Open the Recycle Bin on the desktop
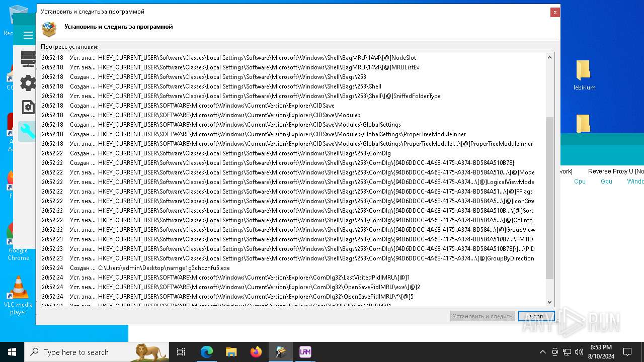The width and height of the screenshot is (644, 362). pyautogui.click(x=18, y=20)
